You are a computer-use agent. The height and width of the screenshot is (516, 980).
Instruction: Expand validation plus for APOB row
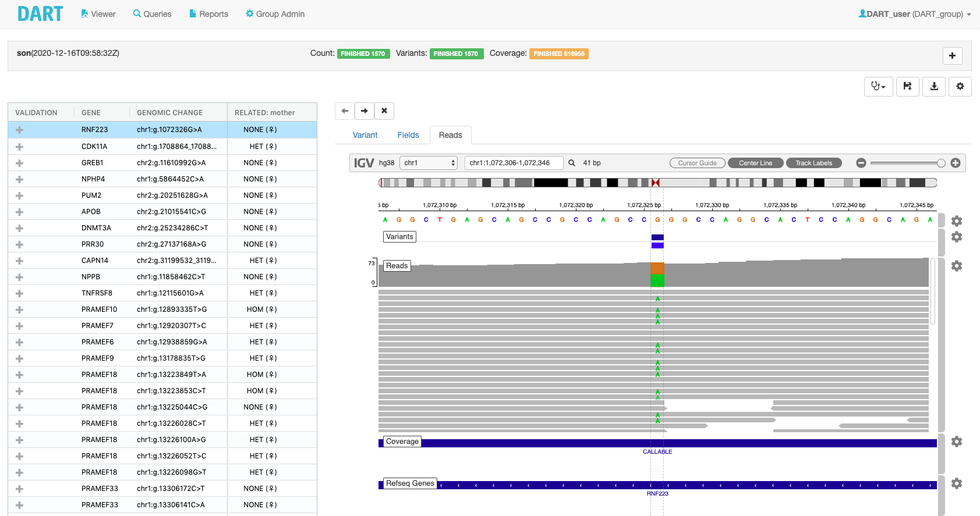click(x=19, y=212)
